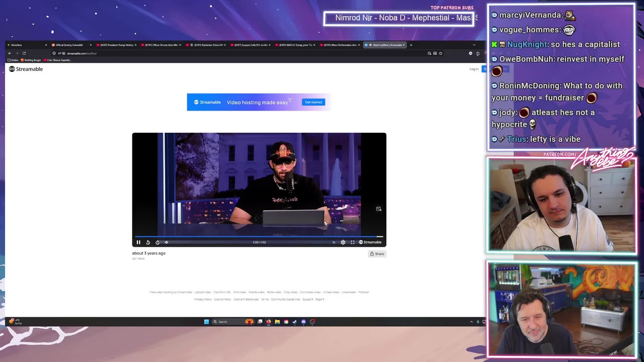Screen dimensions: 644x362
Task: Click Get started in the banner
Action: 313,102
